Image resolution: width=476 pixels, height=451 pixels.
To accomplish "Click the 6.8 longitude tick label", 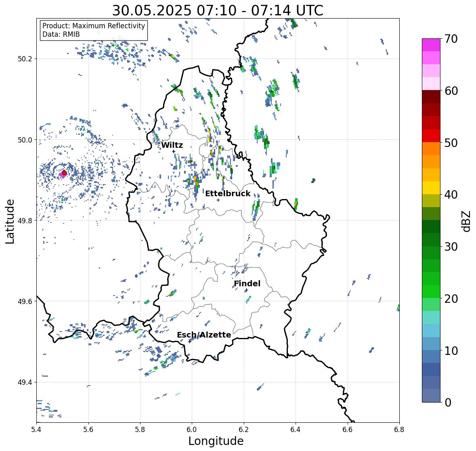I will pos(399,429).
